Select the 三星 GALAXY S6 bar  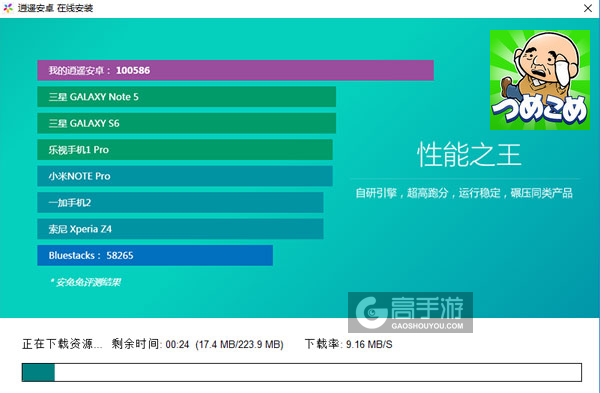coord(186,123)
